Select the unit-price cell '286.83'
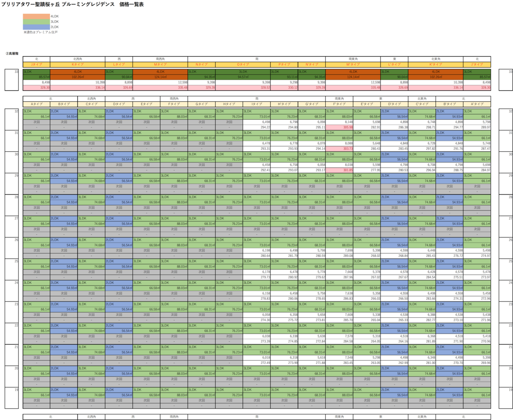 (x=339, y=299)
